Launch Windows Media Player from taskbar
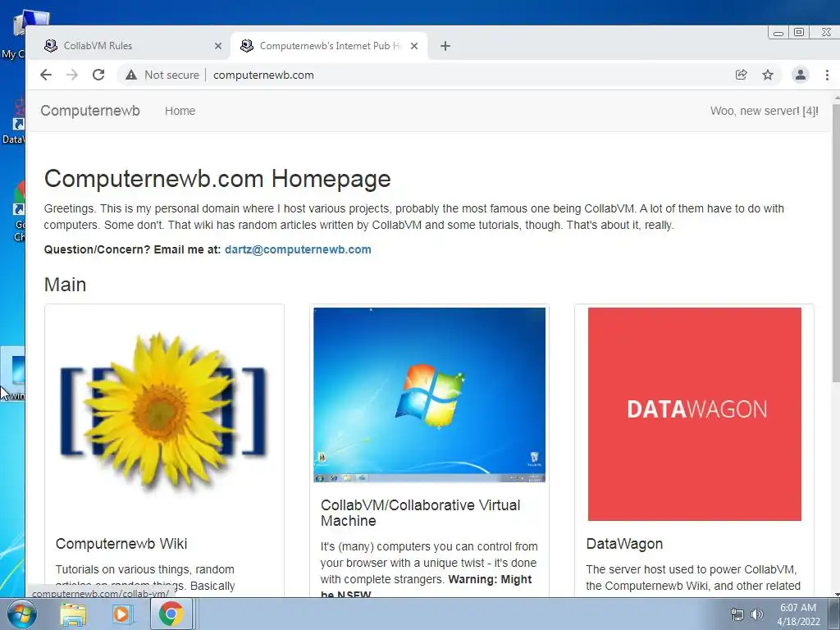 point(121,614)
